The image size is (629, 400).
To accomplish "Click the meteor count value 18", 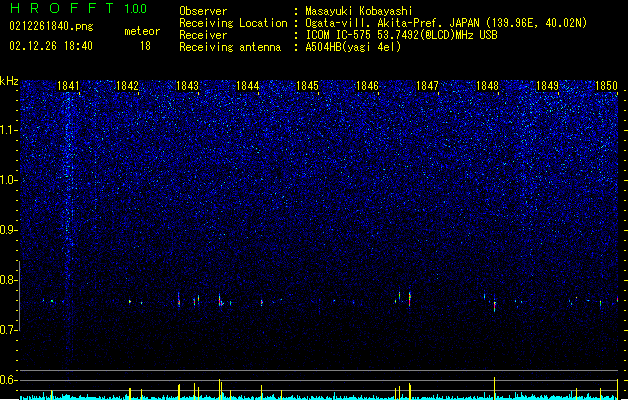I will pyautogui.click(x=145, y=46).
